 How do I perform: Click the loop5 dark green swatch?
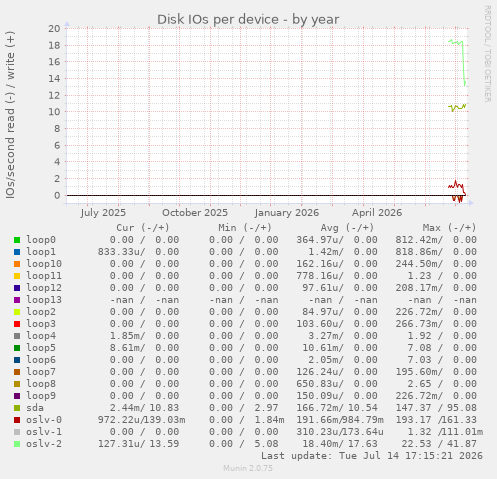pos(17,348)
